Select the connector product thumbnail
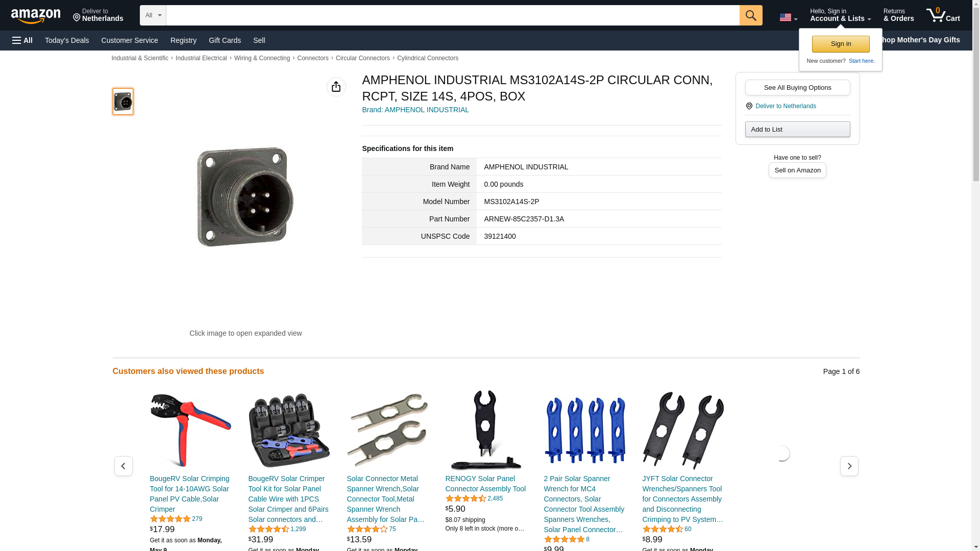 (x=123, y=102)
